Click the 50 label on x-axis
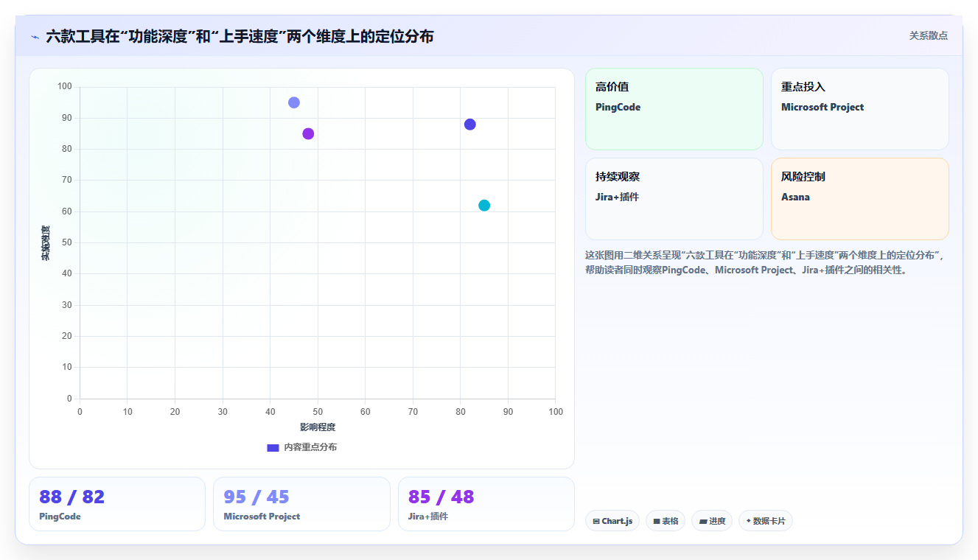The image size is (978, 560). click(318, 411)
